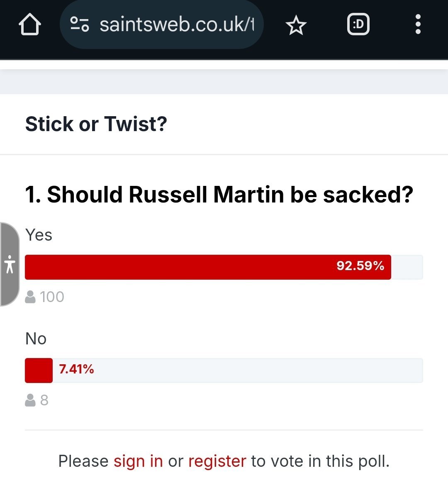Tap the browser home icon
The height and width of the screenshot is (495, 448).
coord(30,24)
